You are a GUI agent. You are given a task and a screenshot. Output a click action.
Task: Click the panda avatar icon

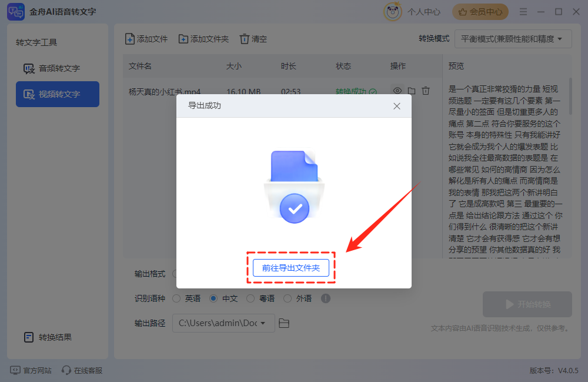point(393,12)
